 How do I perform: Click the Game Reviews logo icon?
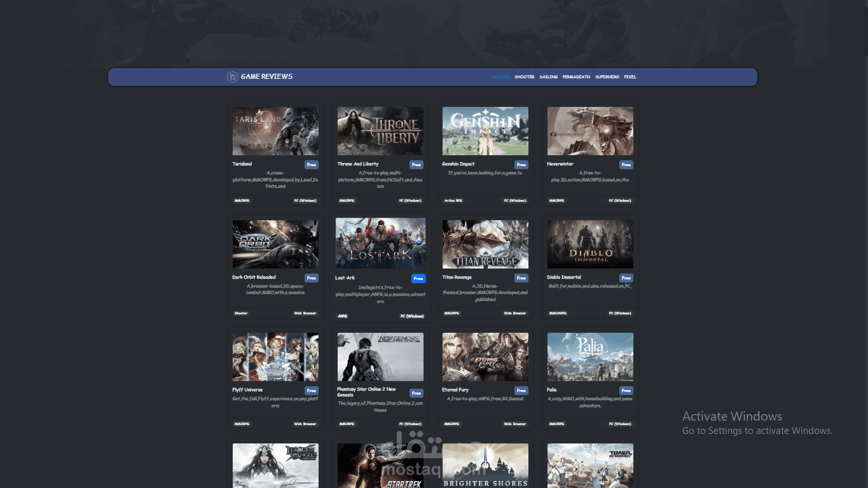pos(233,76)
